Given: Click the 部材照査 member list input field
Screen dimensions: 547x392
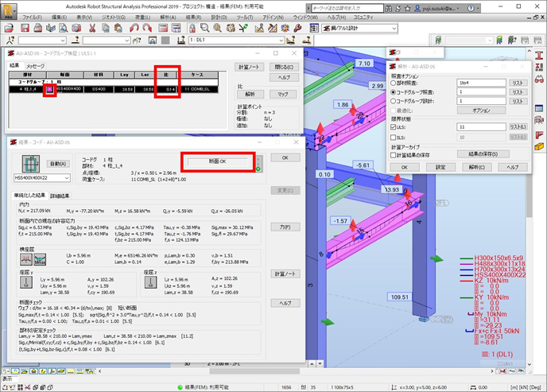Looking at the screenshot, I should click(481, 83).
